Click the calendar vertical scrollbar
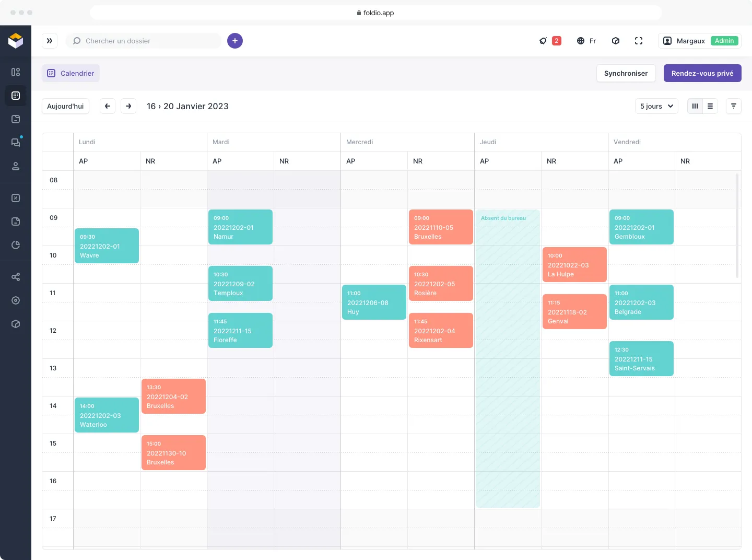 tap(737, 226)
